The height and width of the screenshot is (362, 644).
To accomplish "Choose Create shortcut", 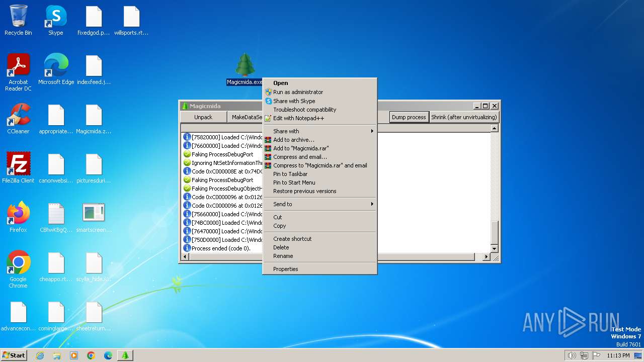I will pyautogui.click(x=320, y=239).
